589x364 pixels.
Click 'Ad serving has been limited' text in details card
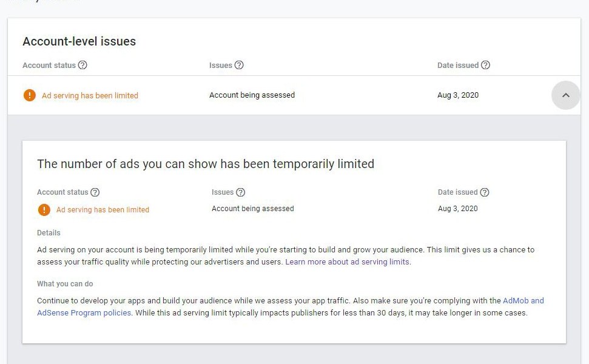click(x=103, y=210)
